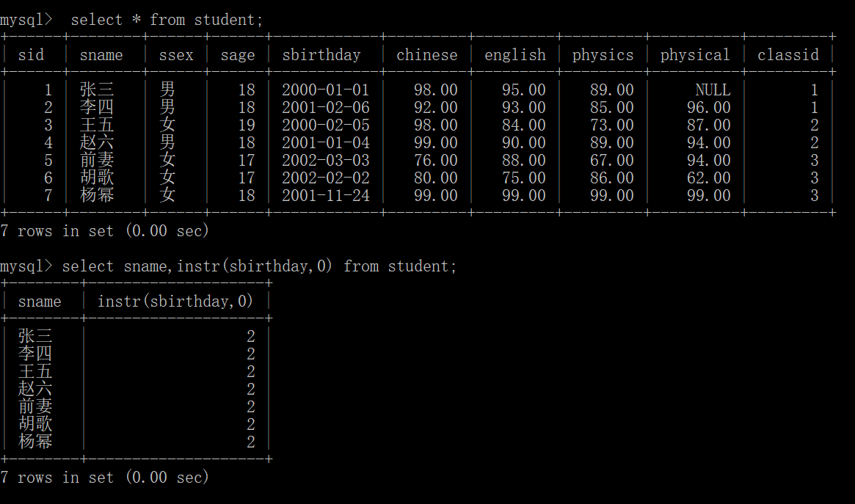The height and width of the screenshot is (504, 855).
Task: Click the physics score "85.00"
Action: tap(612, 107)
